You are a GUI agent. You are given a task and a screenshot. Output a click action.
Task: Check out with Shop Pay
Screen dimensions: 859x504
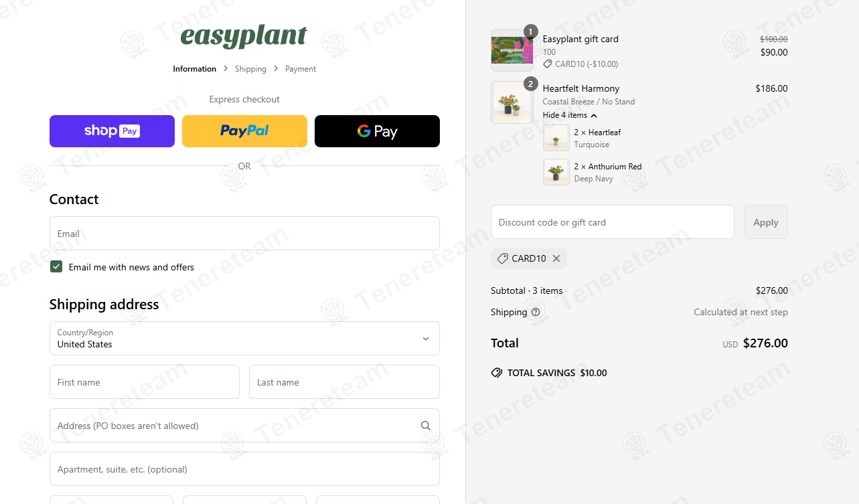[112, 131]
